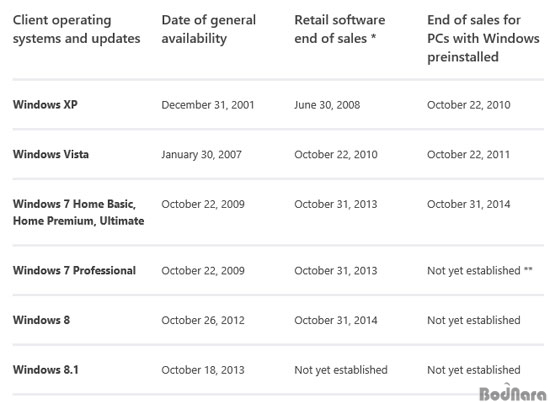Image resolution: width=550 pixels, height=404 pixels.
Task: Click Windows 8.1 retail 'Not yet established' cell
Action: (x=341, y=370)
